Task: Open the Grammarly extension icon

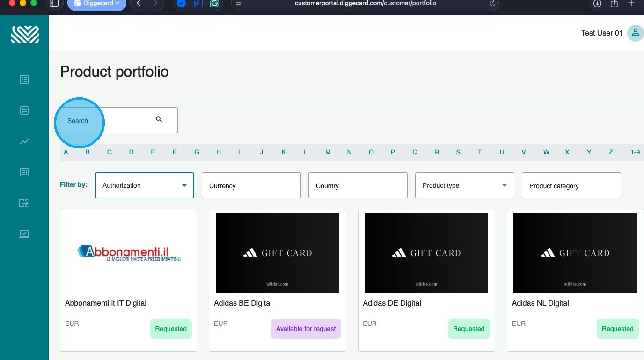Action: [x=214, y=3]
